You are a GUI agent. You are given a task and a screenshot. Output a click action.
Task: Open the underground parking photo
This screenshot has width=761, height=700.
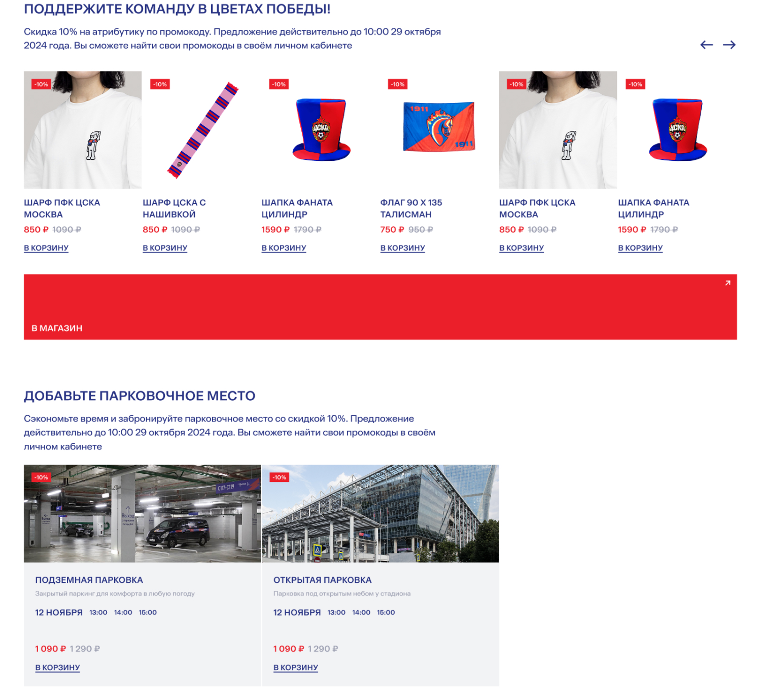pos(142,513)
